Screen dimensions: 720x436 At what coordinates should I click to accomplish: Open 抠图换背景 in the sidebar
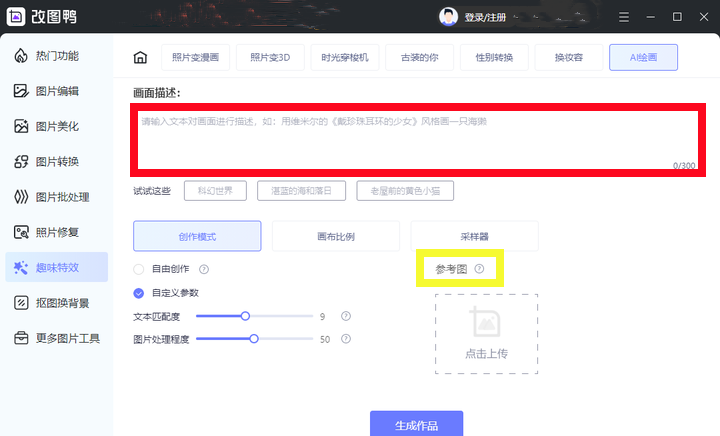[57, 303]
